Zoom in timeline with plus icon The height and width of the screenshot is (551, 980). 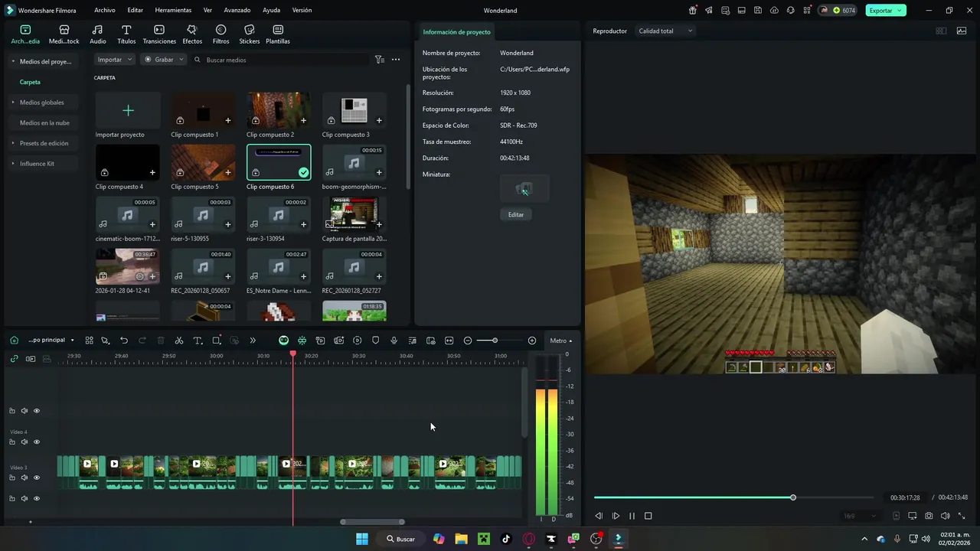532,341
